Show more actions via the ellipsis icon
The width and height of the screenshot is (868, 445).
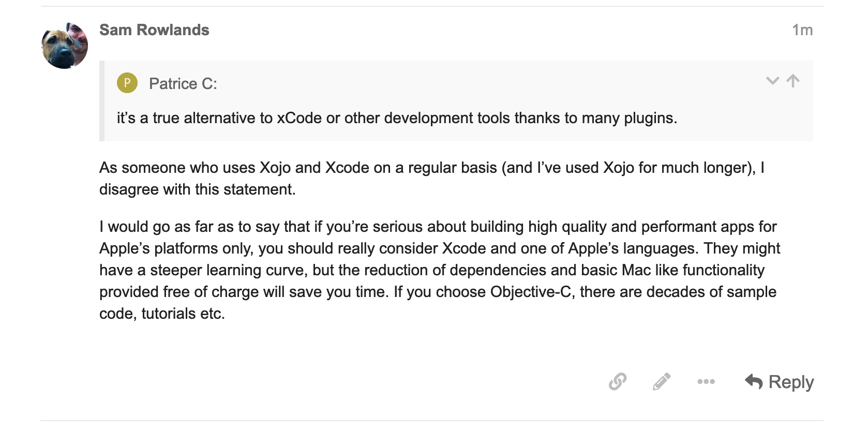click(706, 381)
